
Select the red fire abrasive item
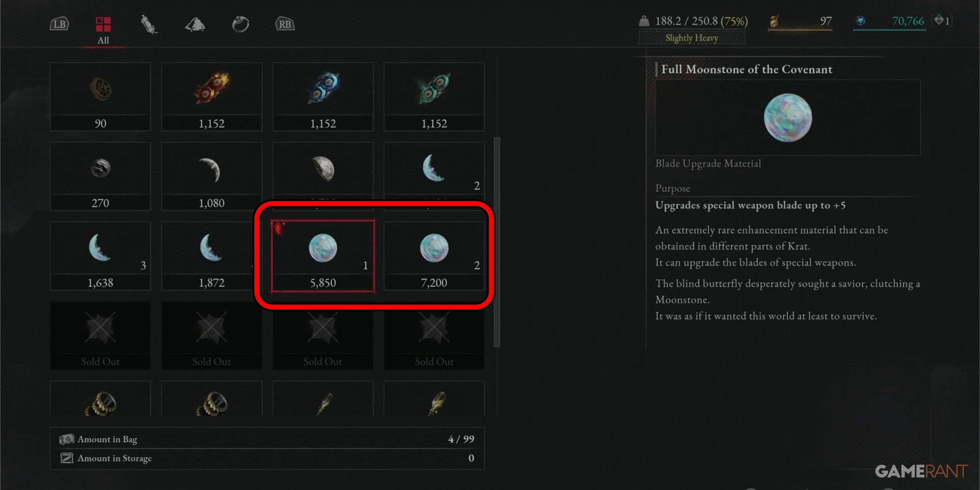tap(212, 97)
